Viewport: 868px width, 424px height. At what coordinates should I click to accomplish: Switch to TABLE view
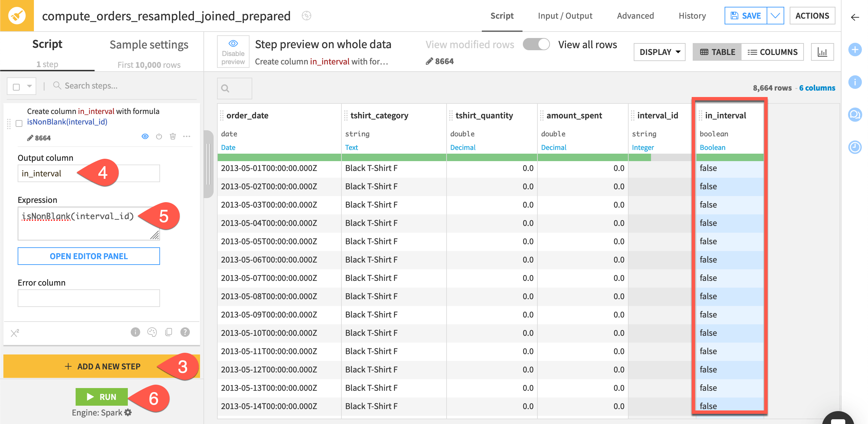click(x=717, y=52)
